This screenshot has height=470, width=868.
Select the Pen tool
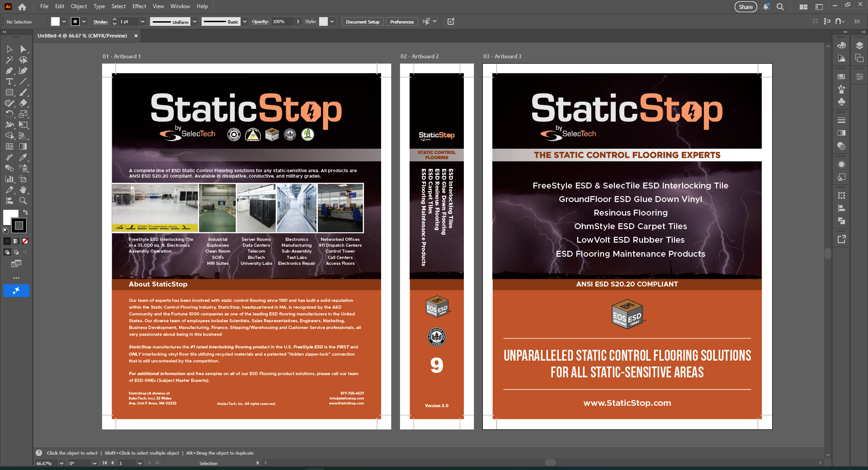tap(9, 70)
